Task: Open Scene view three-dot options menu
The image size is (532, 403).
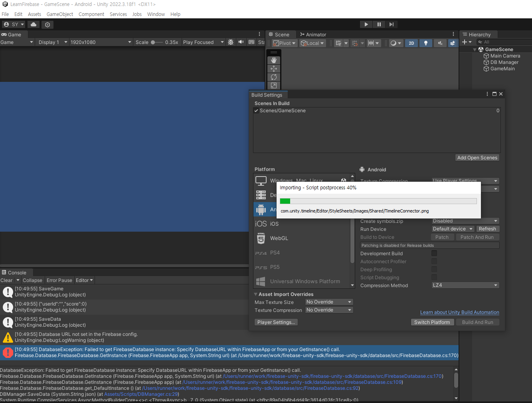Action: coord(453,34)
